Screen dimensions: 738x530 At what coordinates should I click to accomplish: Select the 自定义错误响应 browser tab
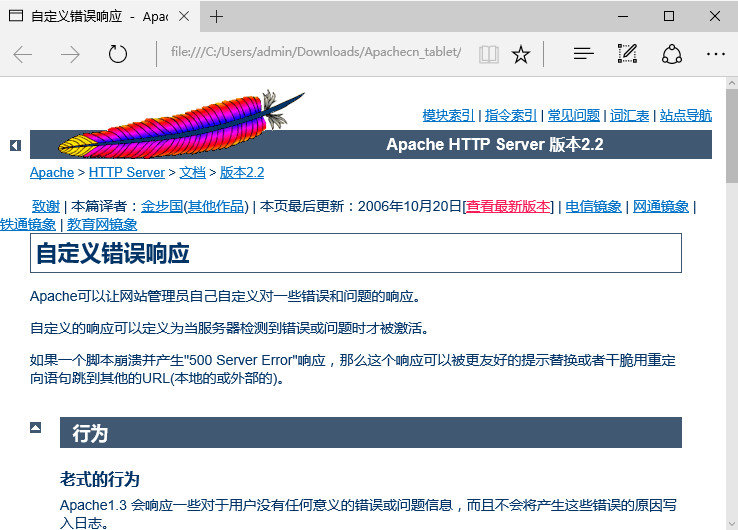point(99,16)
